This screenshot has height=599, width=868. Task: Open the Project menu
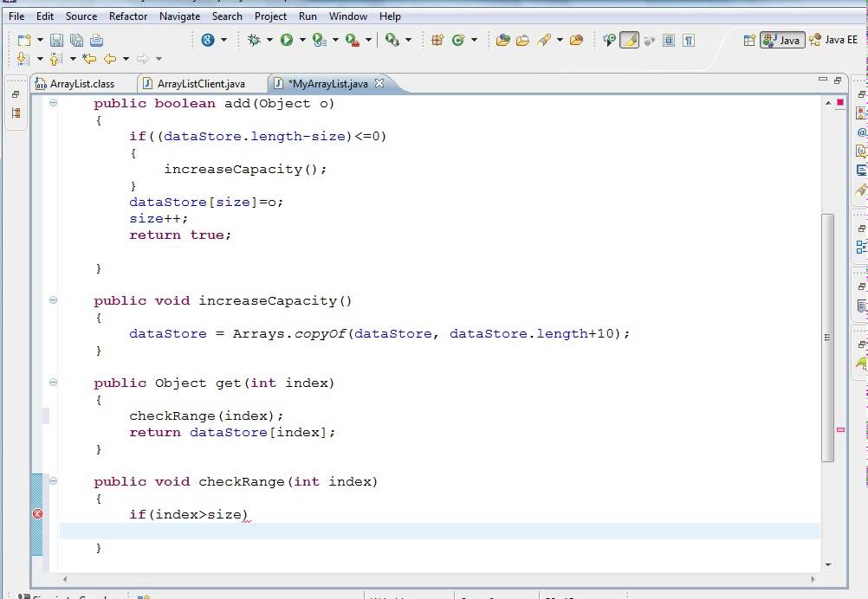coord(270,16)
